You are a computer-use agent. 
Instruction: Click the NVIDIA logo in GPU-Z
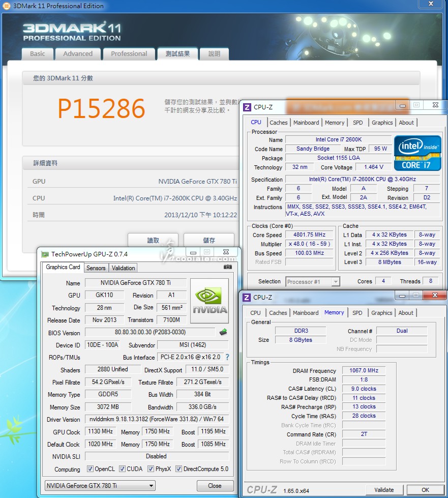[210, 301]
